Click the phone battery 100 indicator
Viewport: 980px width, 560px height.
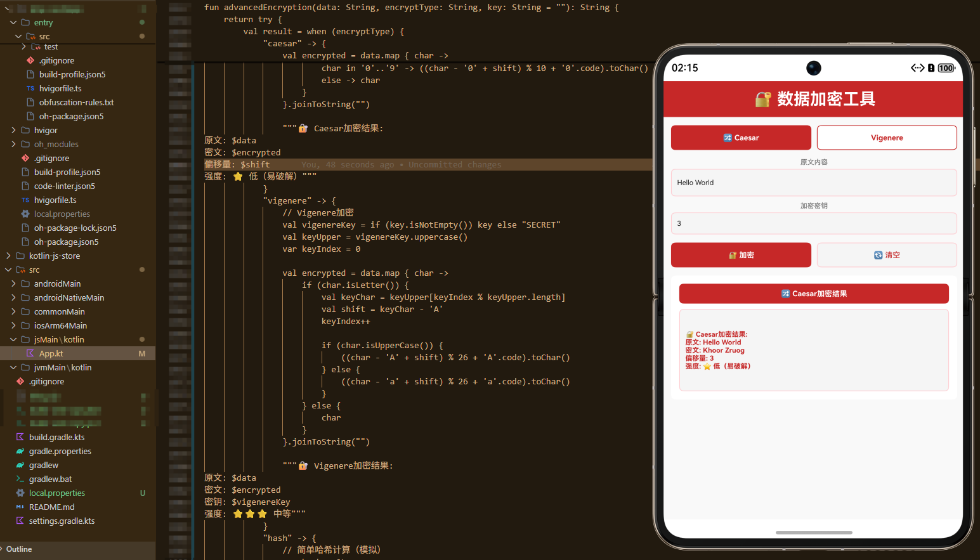point(946,68)
